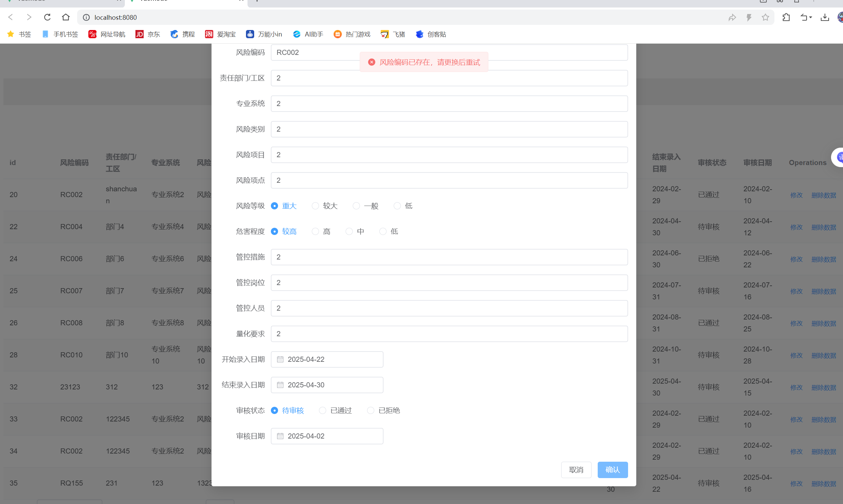Screen dimensions: 843x504
Task: Go to browser home page icon
Action: pyautogui.click(x=66, y=17)
